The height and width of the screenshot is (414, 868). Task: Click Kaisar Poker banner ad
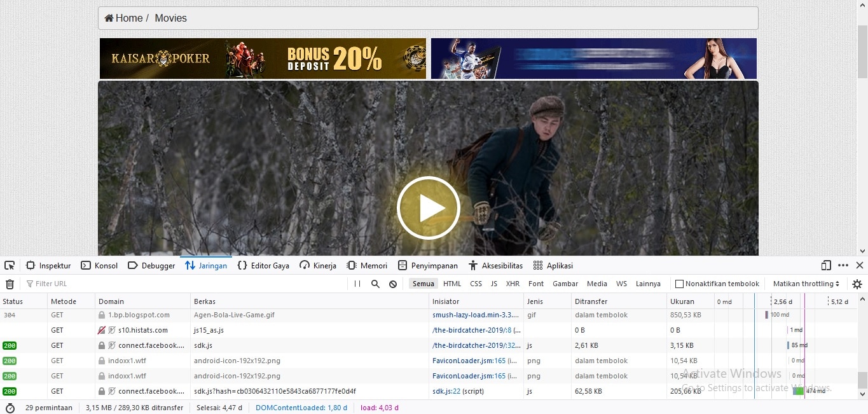click(263, 59)
